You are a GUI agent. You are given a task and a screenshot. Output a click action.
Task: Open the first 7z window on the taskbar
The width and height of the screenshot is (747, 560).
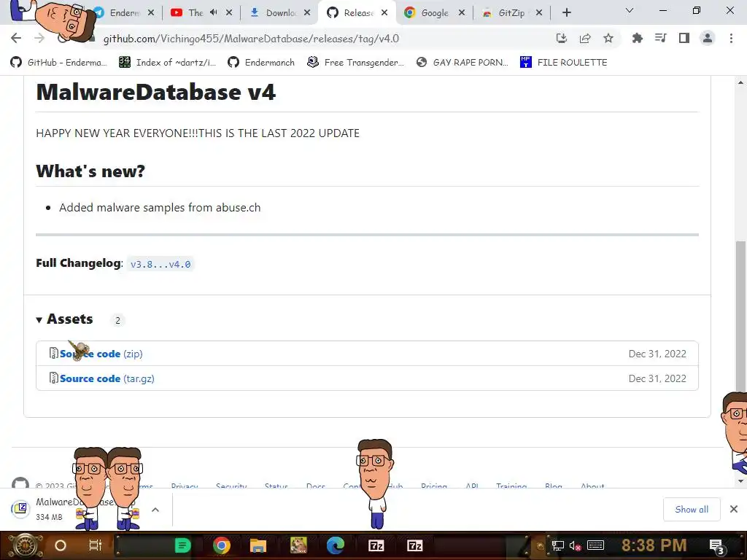coord(376,545)
